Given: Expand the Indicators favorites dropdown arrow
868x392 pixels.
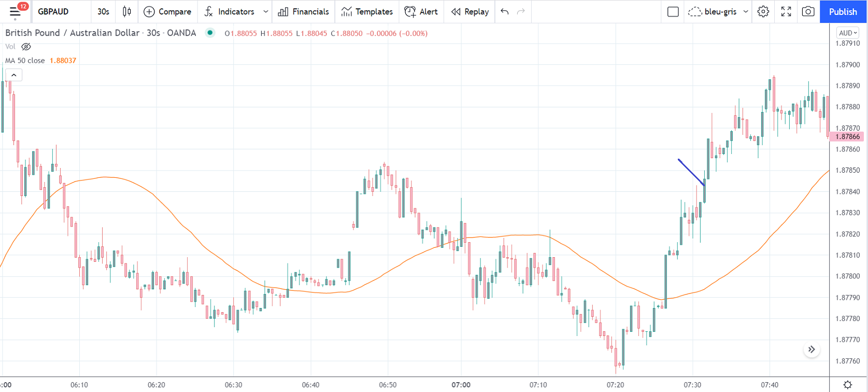Looking at the screenshot, I should [x=266, y=11].
